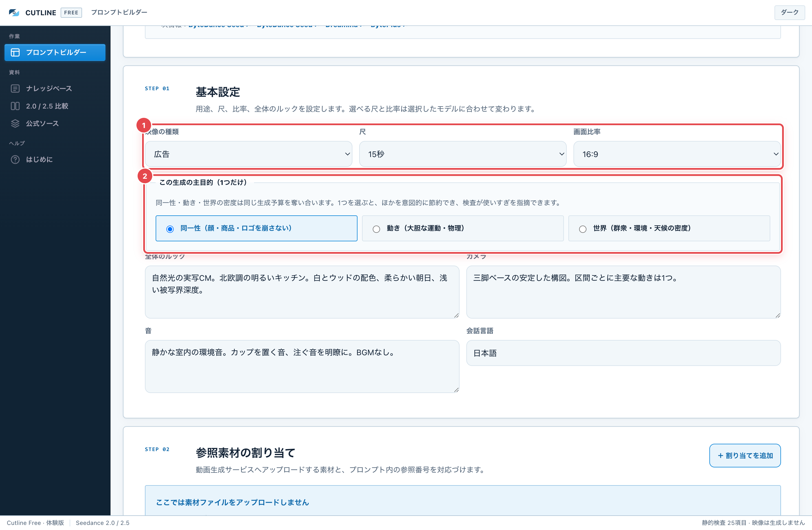The height and width of the screenshot is (530, 812).
Task: Click the 公式ソース layers icon
Action: coord(15,123)
